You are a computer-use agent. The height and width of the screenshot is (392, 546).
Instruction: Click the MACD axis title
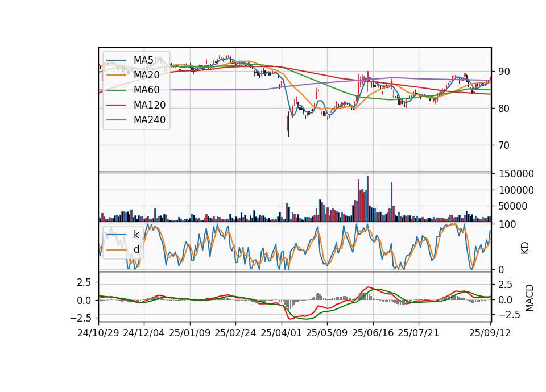tap(530, 298)
